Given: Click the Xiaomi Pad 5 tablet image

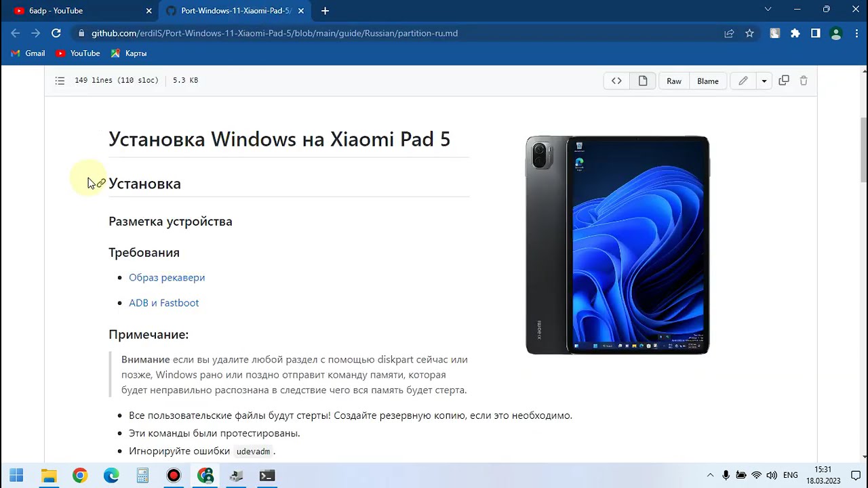Looking at the screenshot, I should [x=618, y=245].
